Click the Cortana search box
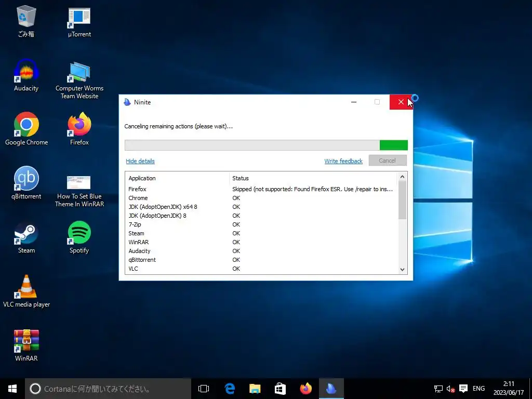 point(108,389)
